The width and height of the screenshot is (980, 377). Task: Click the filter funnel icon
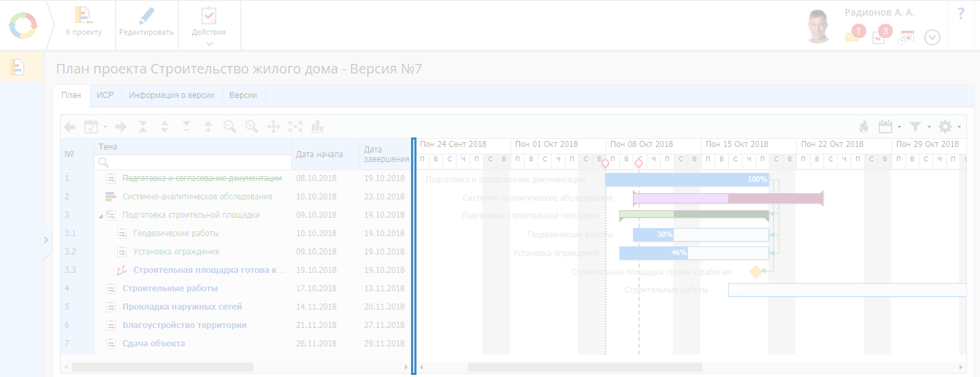[916, 127]
